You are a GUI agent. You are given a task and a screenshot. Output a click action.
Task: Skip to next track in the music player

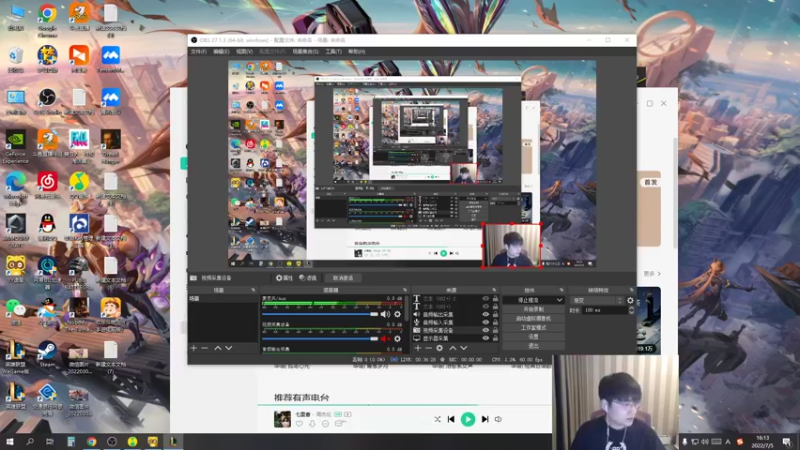(485, 419)
